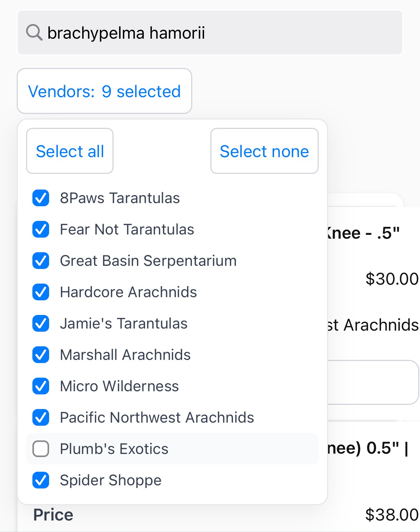The image size is (420, 532).
Task: Uncheck the Hardcore Arachnids vendor
Action: click(x=41, y=292)
